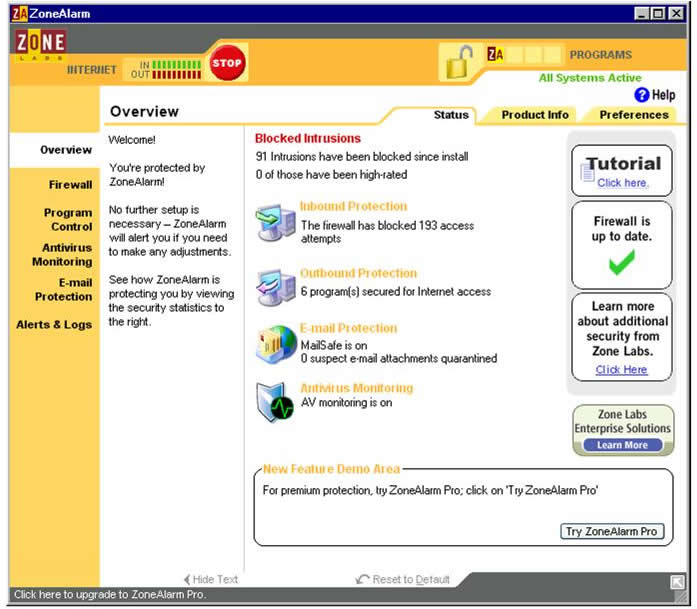
Task: Click the Help text link
Action: [x=663, y=95]
